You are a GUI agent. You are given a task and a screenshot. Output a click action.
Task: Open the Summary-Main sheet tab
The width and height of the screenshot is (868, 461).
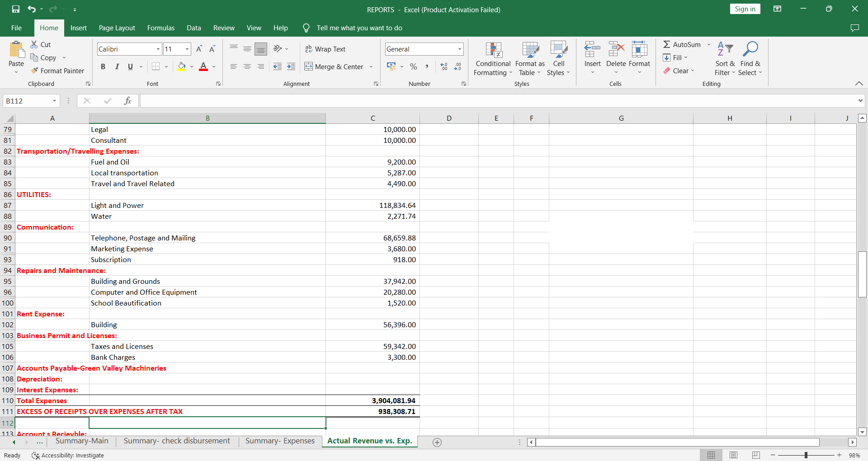click(82, 441)
